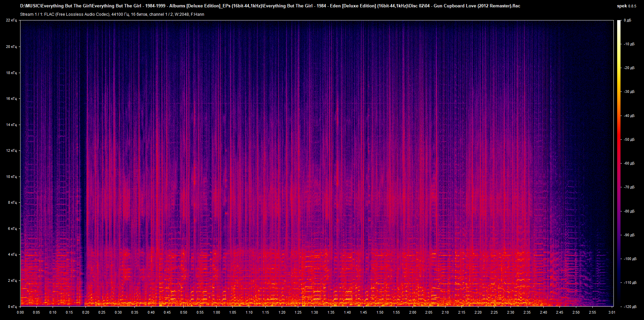Click the 2:40 time axis label

click(544, 313)
